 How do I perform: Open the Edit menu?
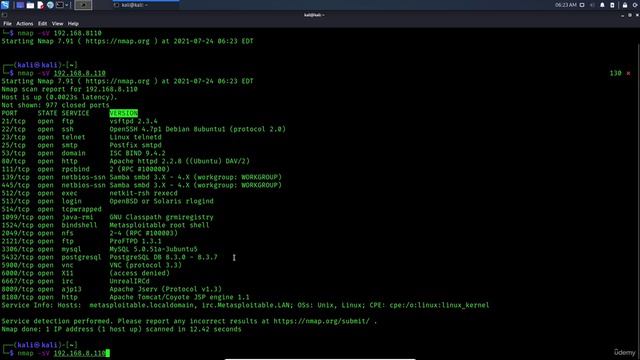42,24
